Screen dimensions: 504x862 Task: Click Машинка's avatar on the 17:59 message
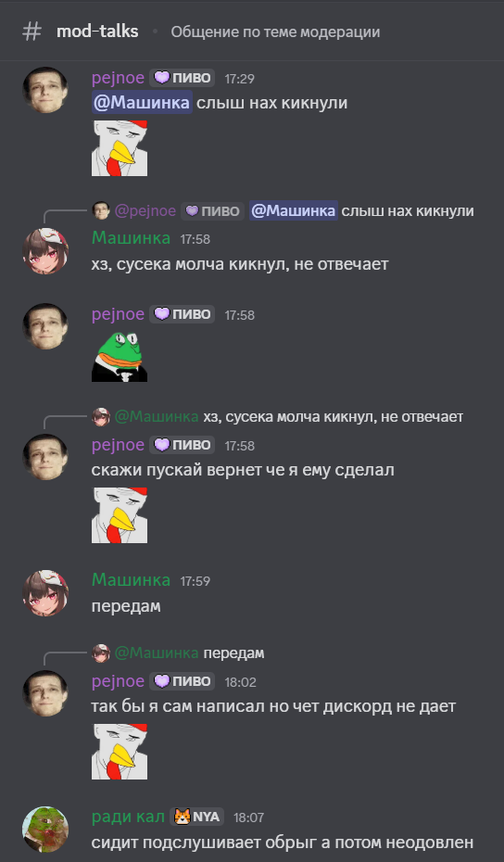point(45,593)
